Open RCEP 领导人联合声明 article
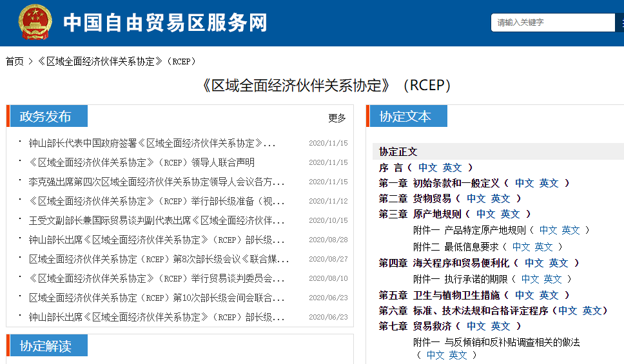 tap(142, 162)
